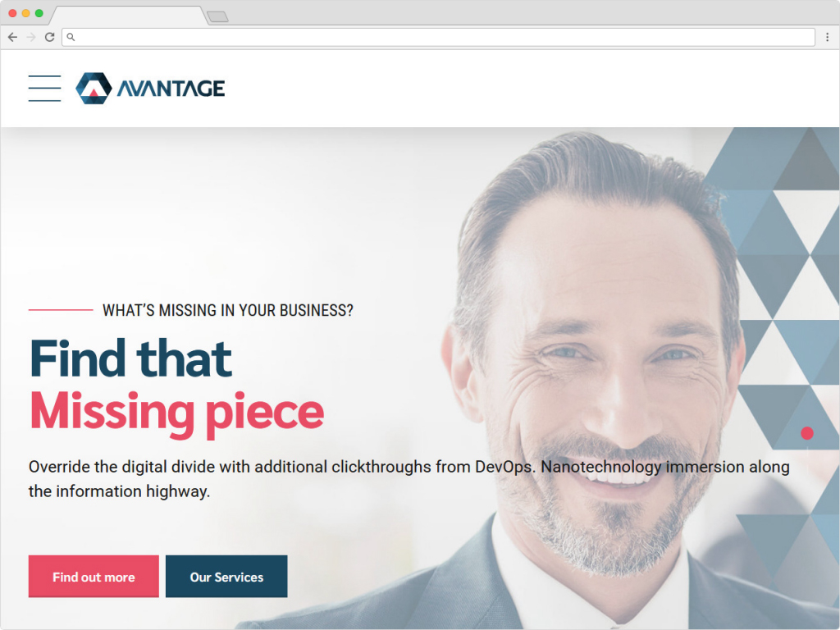Screen dimensions: 840x630
Task: Open the hamburger navigation menu
Action: [44, 89]
